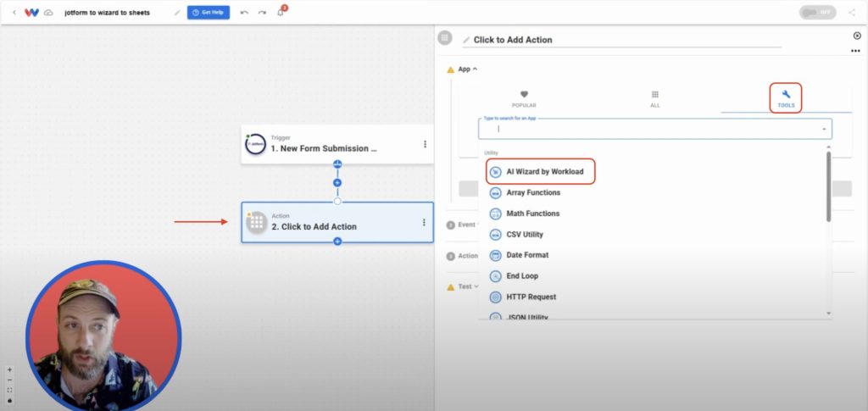
Task: Click the share icon in header
Action: [851, 12]
